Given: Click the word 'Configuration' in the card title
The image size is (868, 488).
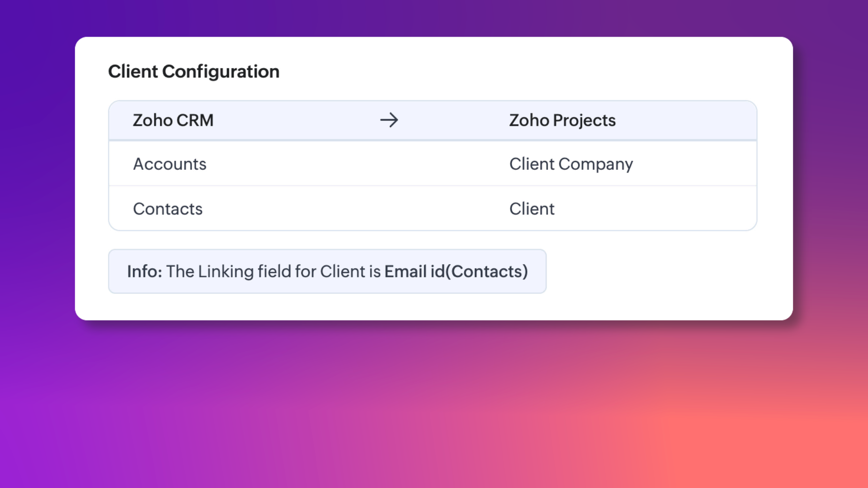Looking at the screenshot, I should pos(221,72).
